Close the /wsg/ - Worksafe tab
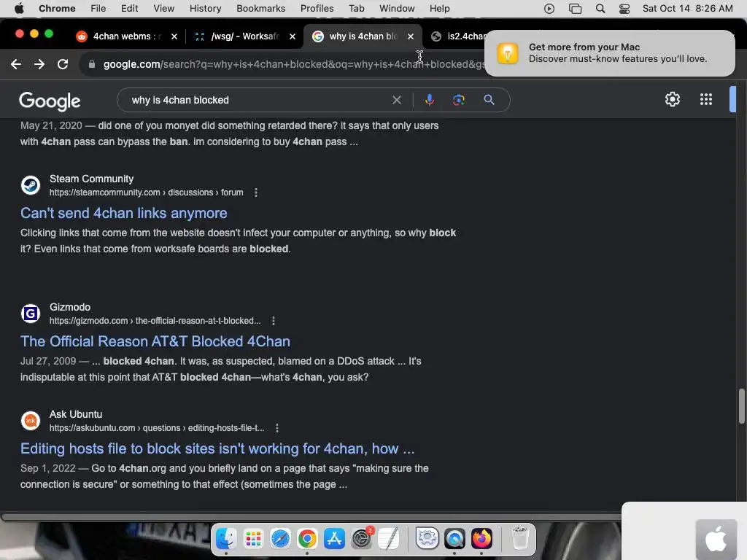 tap(293, 36)
